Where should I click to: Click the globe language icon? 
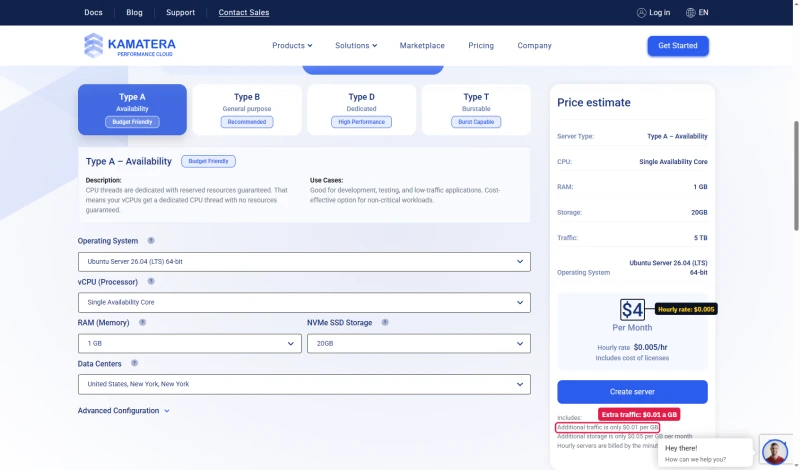tap(690, 13)
